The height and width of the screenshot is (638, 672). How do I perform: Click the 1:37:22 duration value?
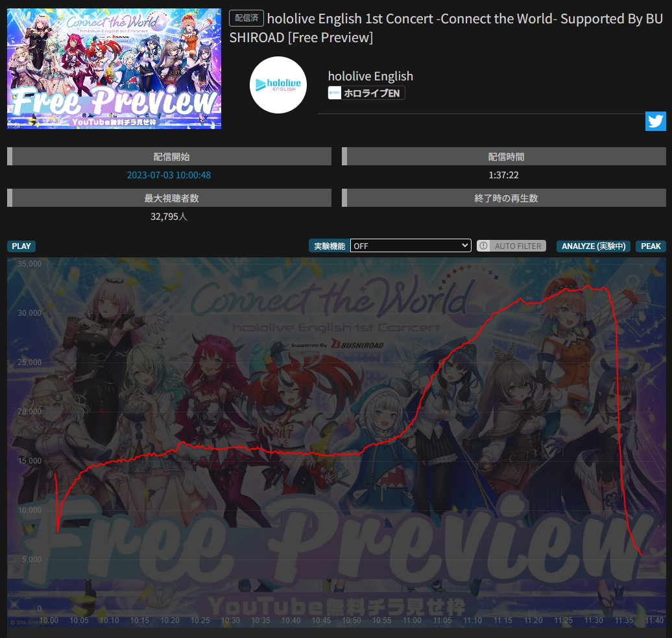503,175
